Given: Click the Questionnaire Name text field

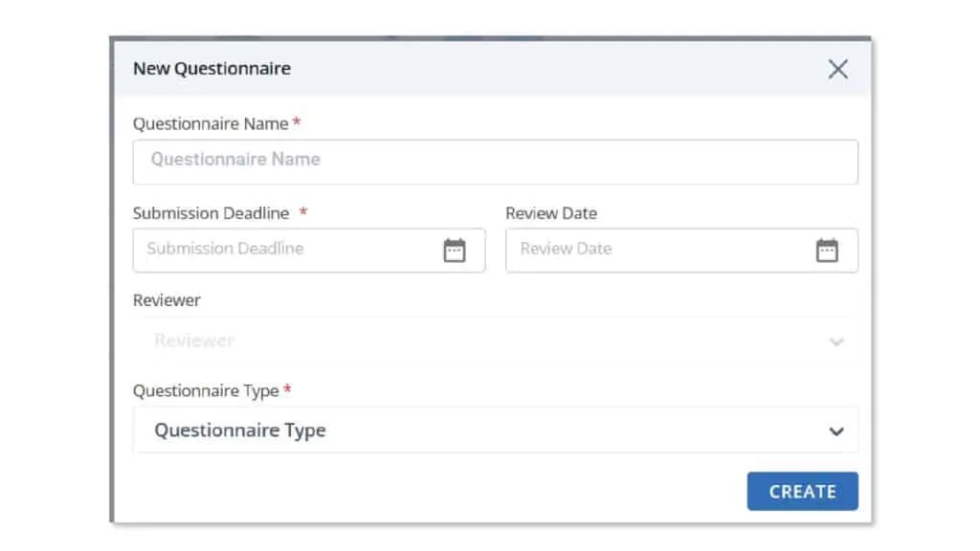Looking at the screenshot, I should [x=495, y=162].
